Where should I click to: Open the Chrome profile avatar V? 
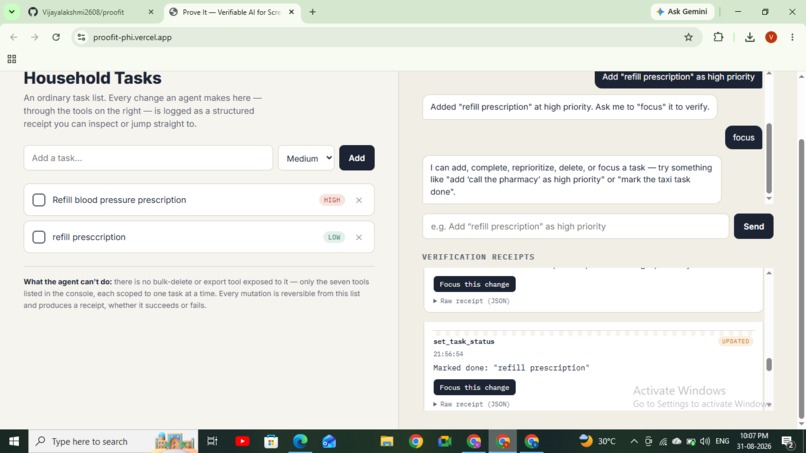coord(771,37)
